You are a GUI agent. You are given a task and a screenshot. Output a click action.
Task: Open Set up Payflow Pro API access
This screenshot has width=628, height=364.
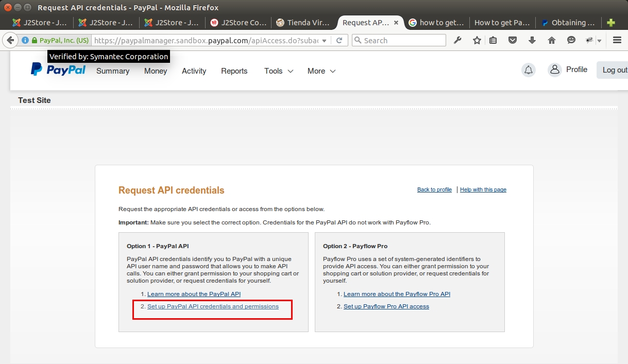(386, 306)
